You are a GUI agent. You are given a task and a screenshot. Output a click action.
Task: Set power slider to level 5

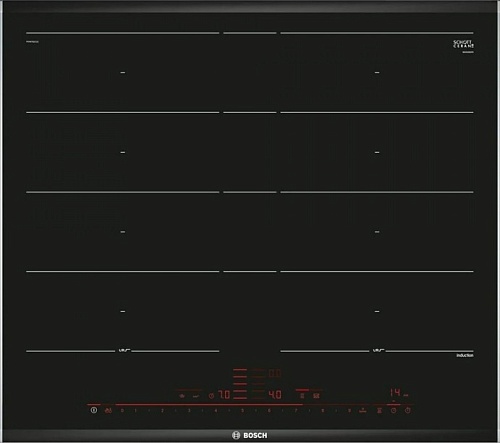click(x=242, y=411)
